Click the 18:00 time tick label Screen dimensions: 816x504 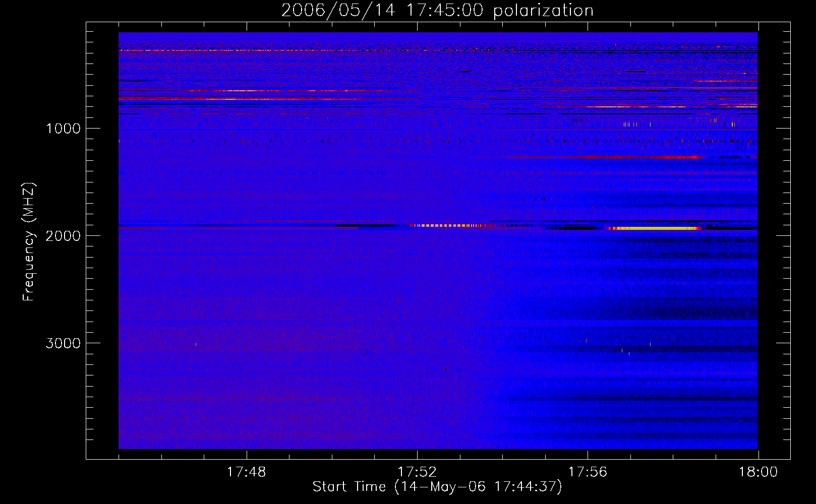[x=758, y=472]
